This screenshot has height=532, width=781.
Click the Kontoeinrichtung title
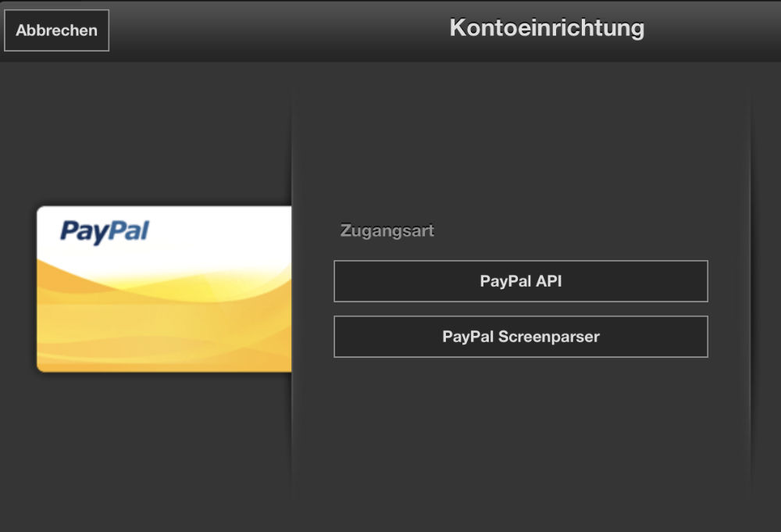[547, 28]
